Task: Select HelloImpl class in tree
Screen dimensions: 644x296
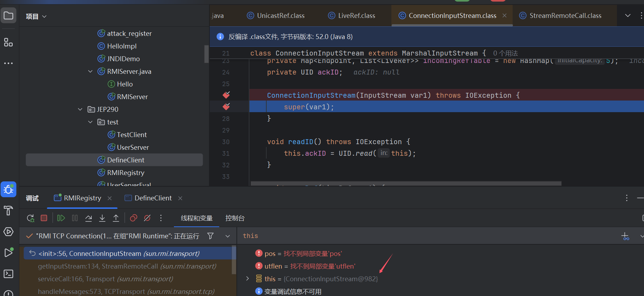Action: point(122,46)
